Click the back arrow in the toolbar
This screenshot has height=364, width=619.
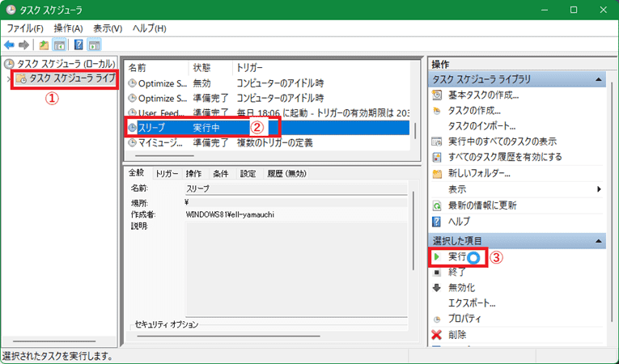coord(9,44)
